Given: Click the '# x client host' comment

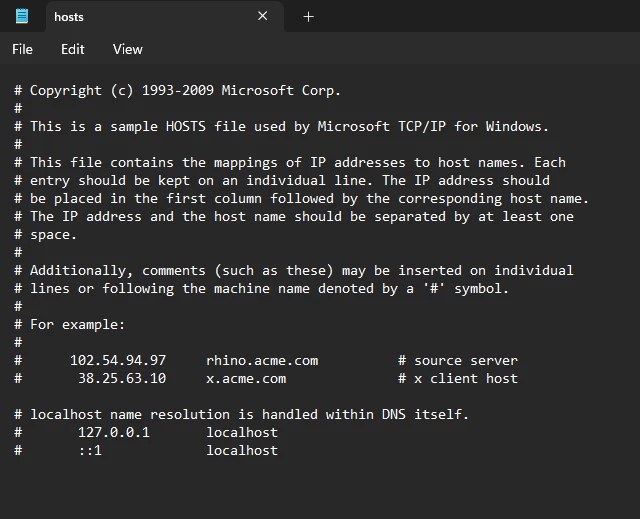Looking at the screenshot, I should click(458, 378).
